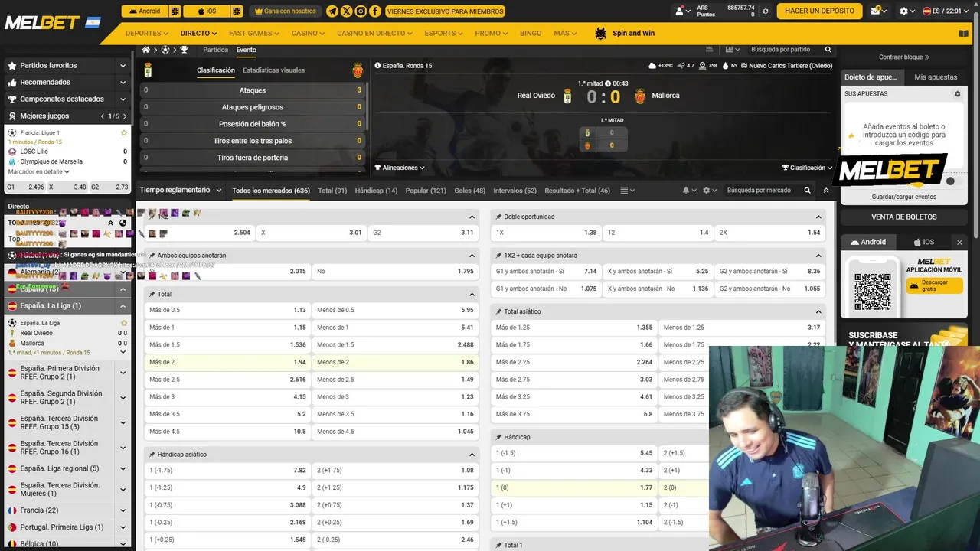Viewport: 980px width, 551px height.
Task: Open the top-bar settings gear
Action: pyautogui.click(x=904, y=11)
